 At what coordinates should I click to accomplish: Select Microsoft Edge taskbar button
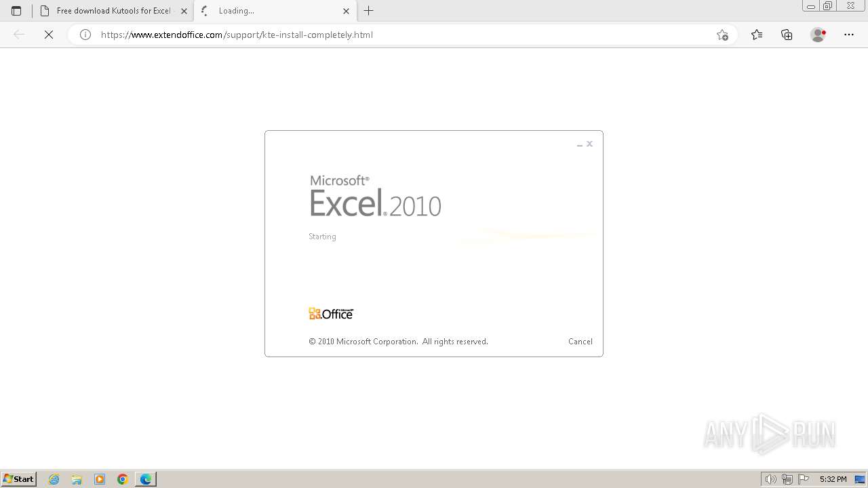tap(146, 479)
